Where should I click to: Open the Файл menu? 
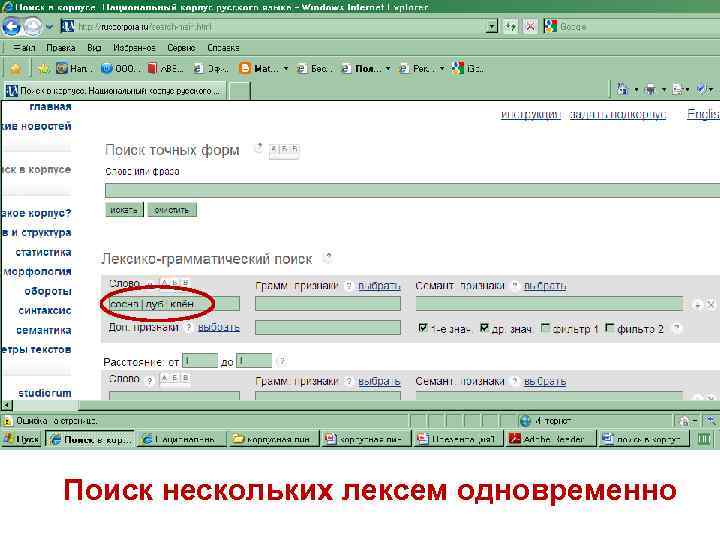[x=24, y=47]
